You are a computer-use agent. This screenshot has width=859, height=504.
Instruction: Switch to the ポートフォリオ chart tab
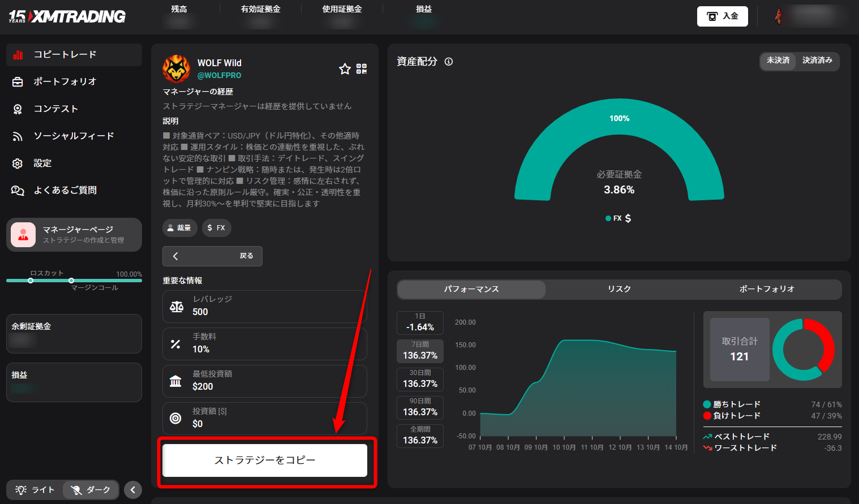click(767, 289)
